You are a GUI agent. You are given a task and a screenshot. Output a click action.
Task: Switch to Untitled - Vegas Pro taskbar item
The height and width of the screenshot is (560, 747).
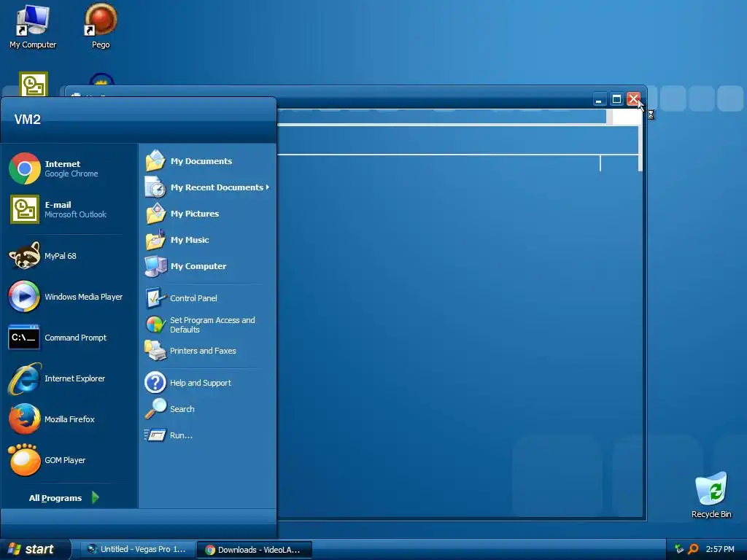click(x=136, y=549)
